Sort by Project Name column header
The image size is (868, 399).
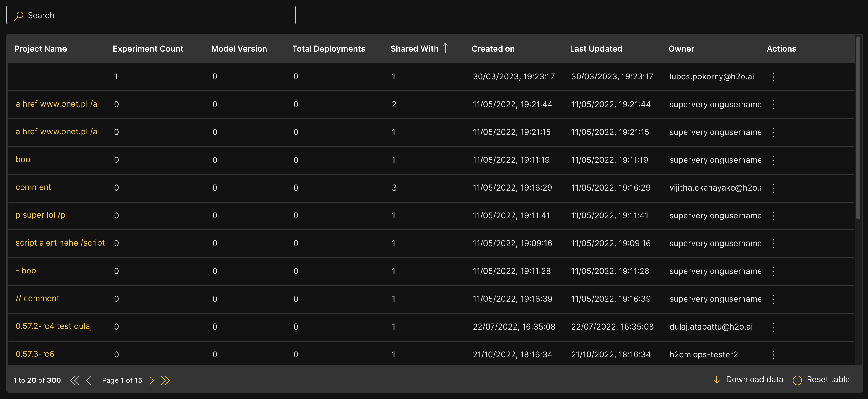(41, 49)
